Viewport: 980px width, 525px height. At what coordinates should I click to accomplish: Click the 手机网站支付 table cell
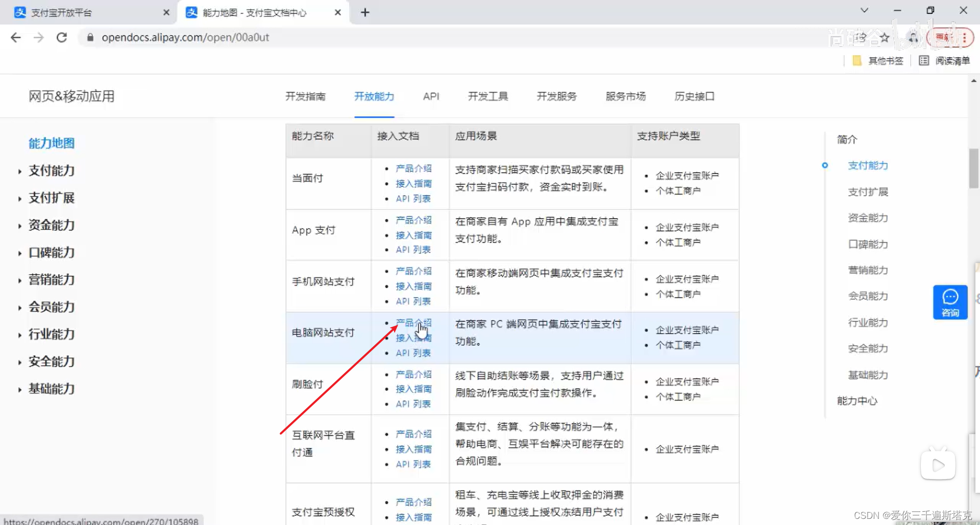pyautogui.click(x=328, y=286)
